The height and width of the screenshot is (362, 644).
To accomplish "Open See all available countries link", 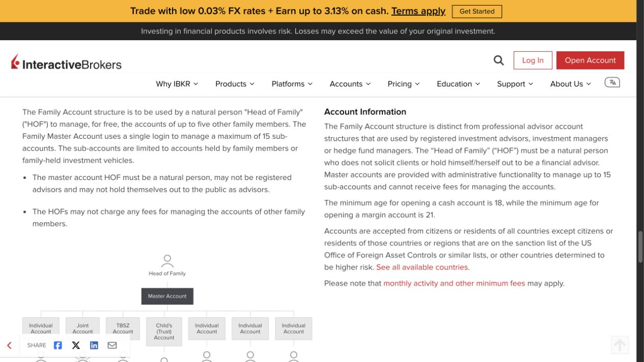I will tap(422, 267).
